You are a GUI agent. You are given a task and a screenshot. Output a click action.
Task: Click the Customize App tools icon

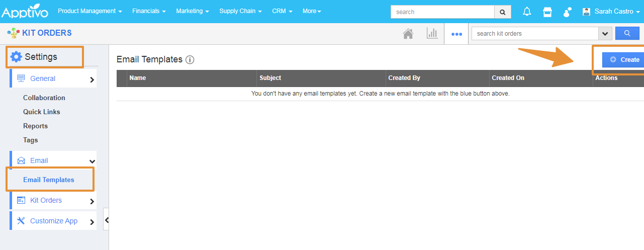[x=21, y=221]
